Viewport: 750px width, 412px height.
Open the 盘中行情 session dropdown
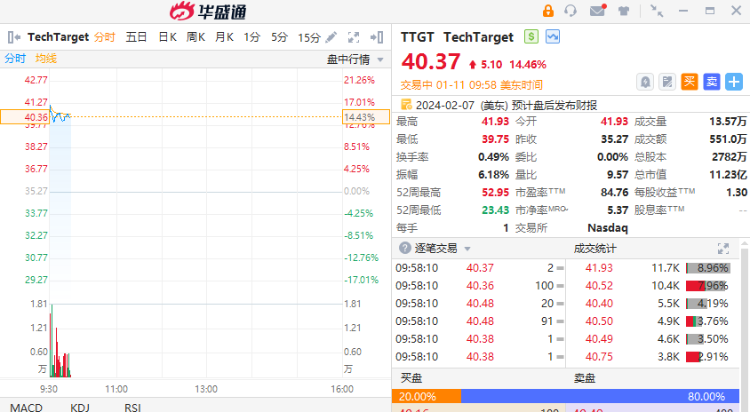[355, 59]
